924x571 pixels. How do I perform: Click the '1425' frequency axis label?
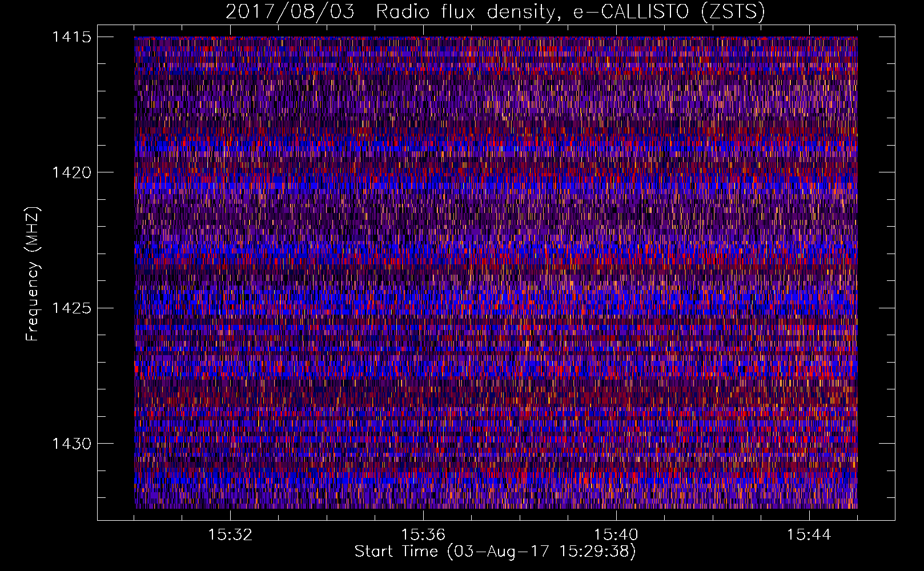point(71,308)
